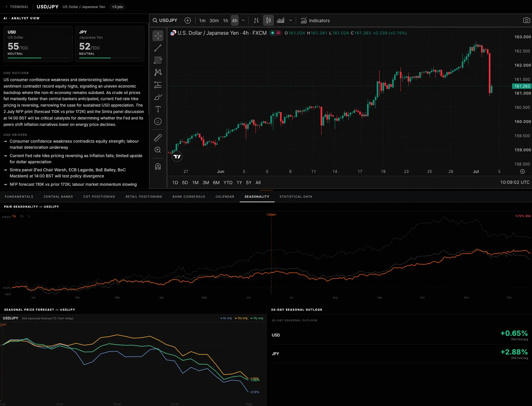The image size is (532, 406).
Task: Set chart range to All
Action: point(258,183)
